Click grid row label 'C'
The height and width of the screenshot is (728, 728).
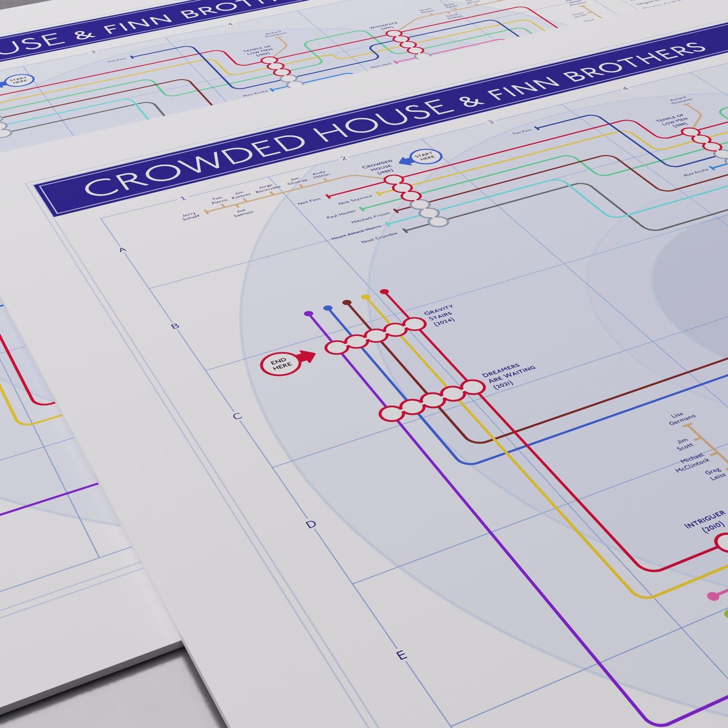point(237,416)
